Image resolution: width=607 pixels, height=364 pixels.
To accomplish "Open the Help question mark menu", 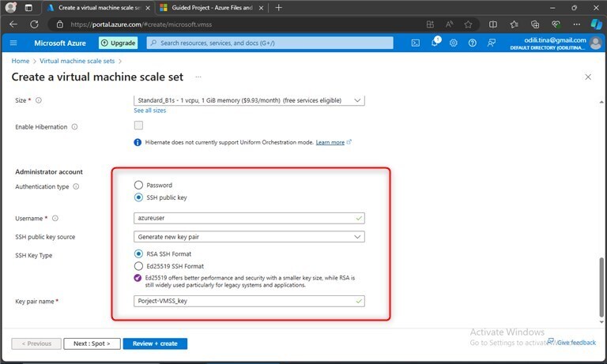I will tap(473, 43).
